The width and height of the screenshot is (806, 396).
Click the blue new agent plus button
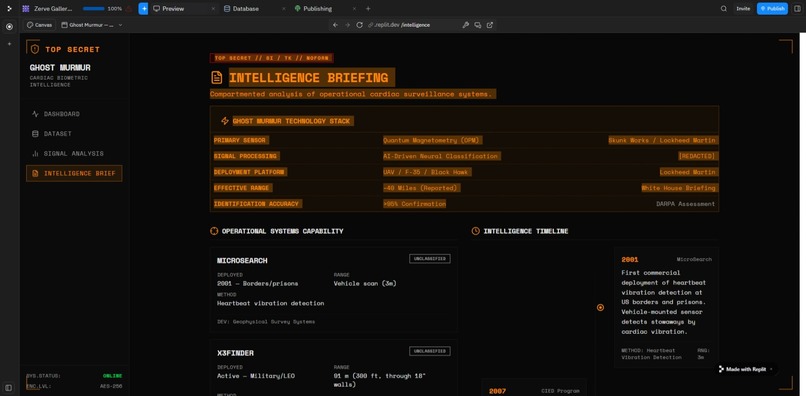[143, 9]
